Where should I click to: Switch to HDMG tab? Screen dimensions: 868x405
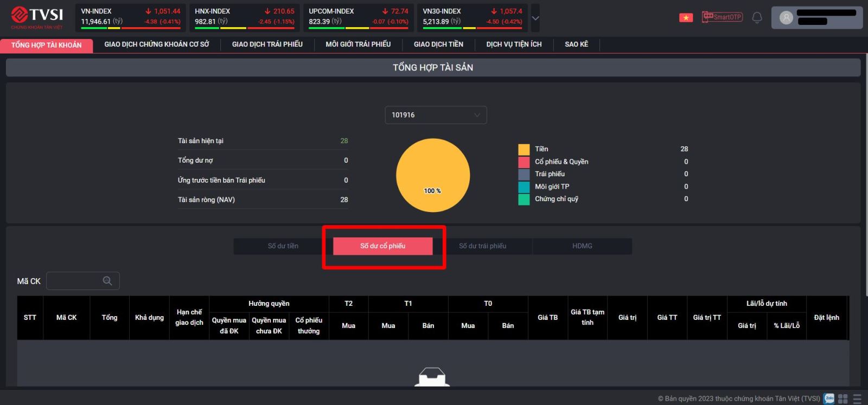point(582,246)
